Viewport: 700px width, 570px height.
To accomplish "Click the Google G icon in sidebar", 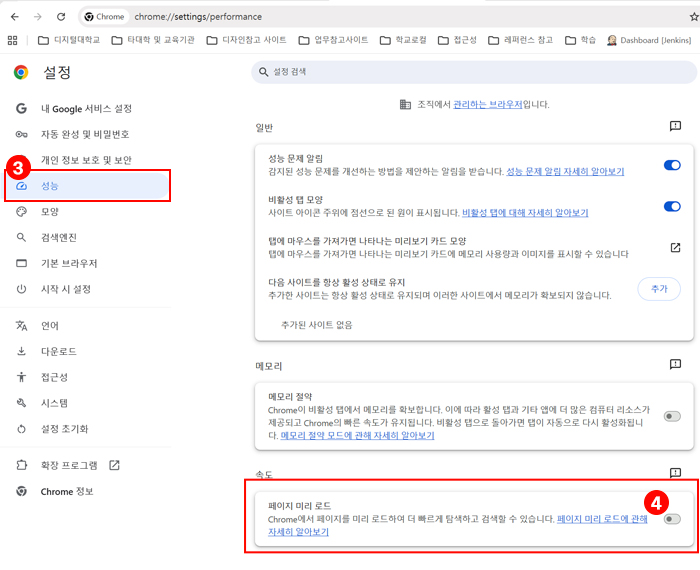I will (21, 108).
